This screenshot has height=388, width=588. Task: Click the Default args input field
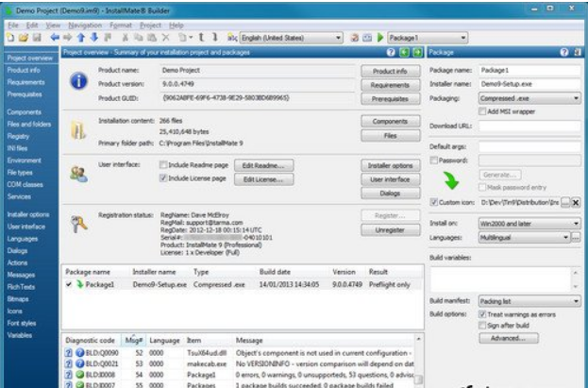coord(529,146)
